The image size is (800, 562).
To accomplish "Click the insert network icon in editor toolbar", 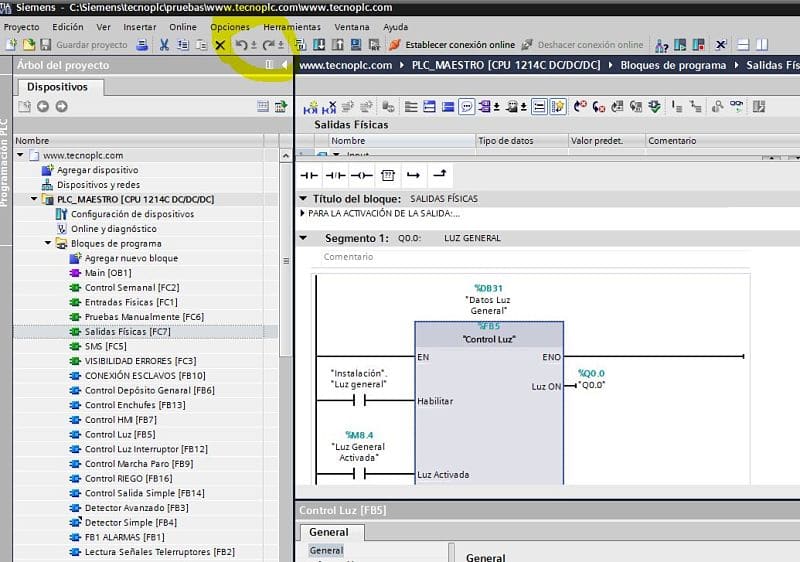I will click(x=310, y=107).
